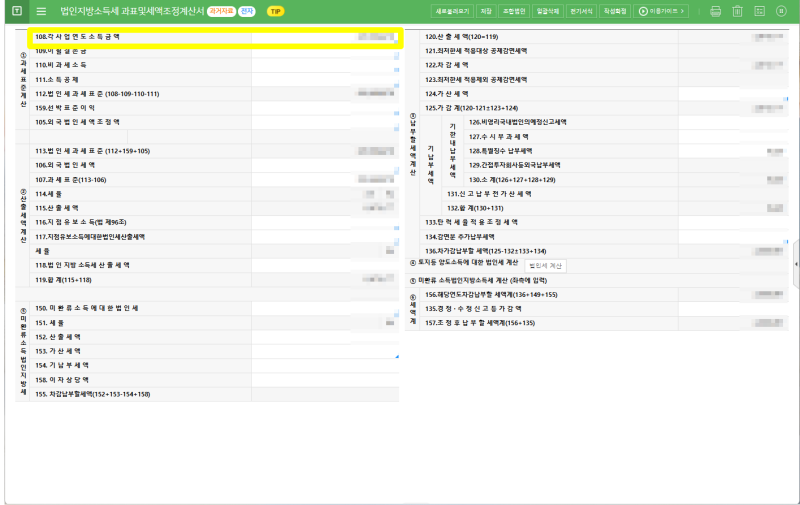Open the yellow TIP badge
The image size is (800, 505).
click(x=276, y=11)
